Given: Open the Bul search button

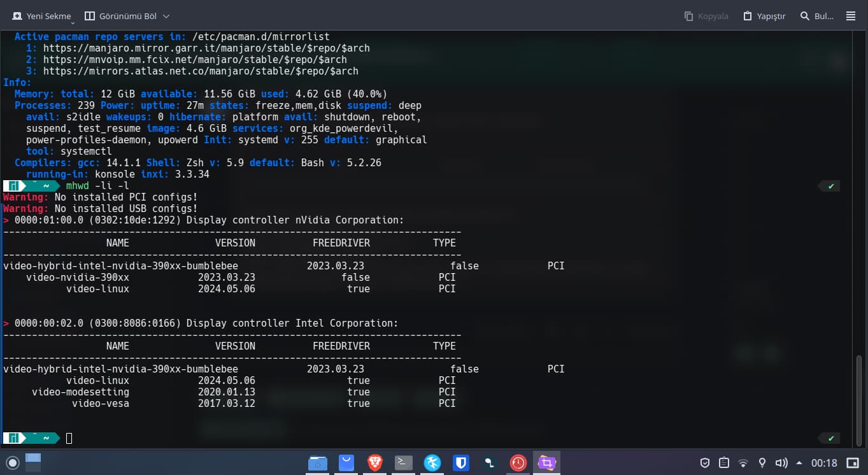Looking at the screenshot, I should pyautogui.click(x=817, y=16).
